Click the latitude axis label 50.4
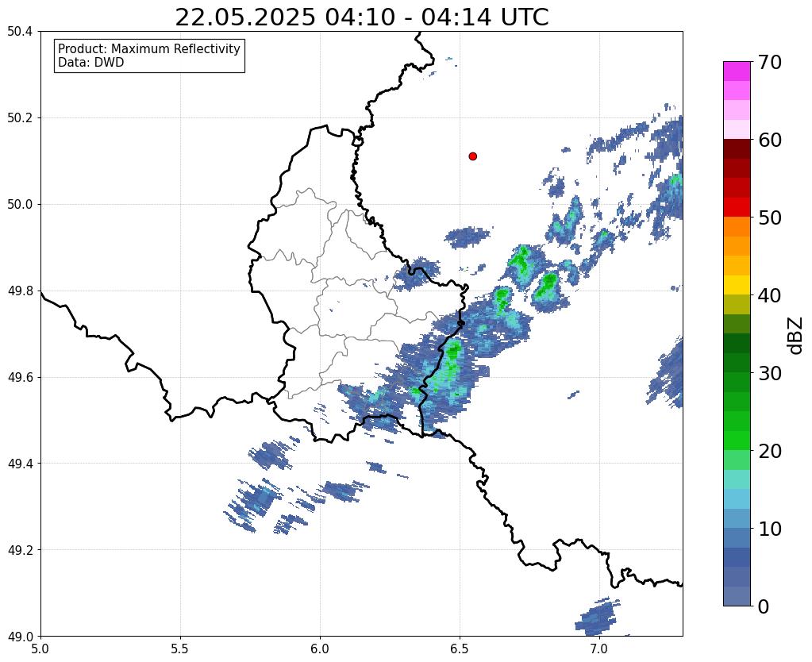This screenshot has height=662, width=812. tap(20, 32)
